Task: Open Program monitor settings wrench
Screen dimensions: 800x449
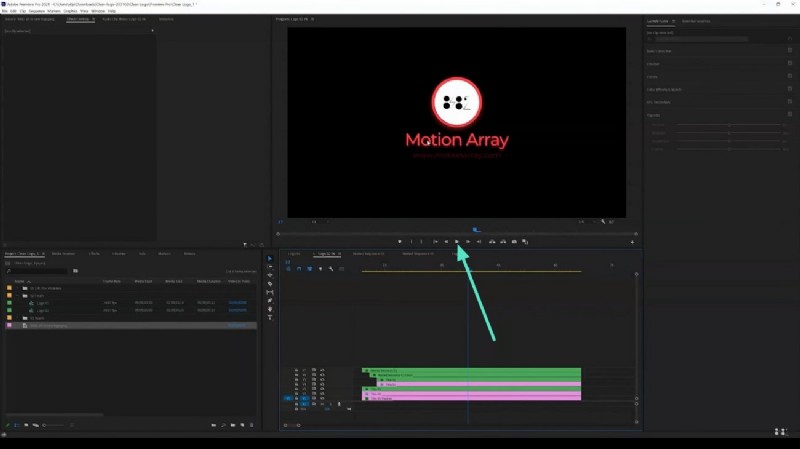Action: click(603, 222)
